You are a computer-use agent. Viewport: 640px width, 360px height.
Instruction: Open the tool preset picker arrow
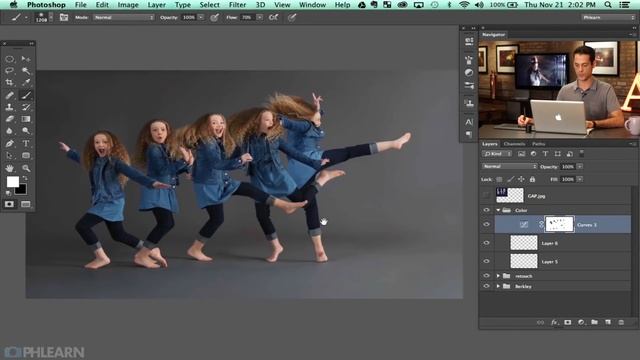pos(27,18)
